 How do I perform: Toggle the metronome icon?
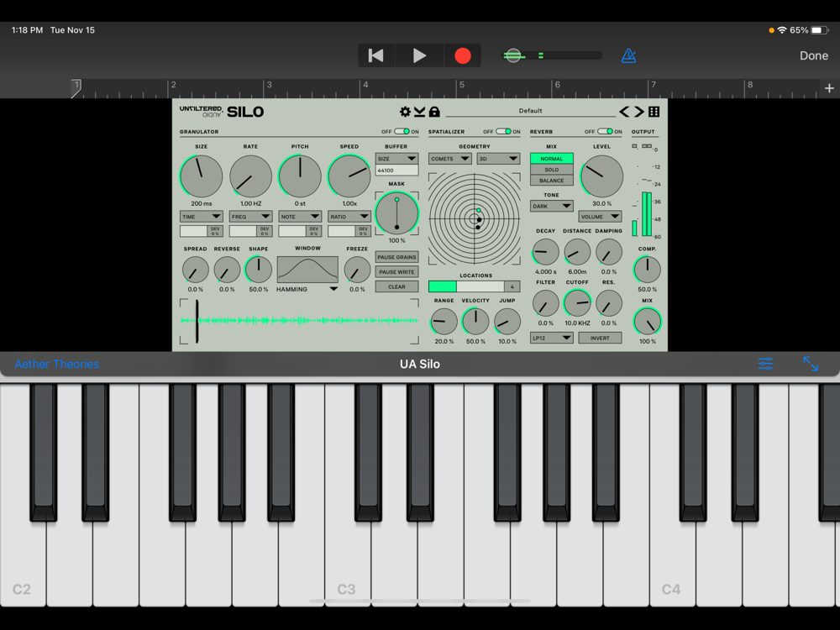[628, 55]
